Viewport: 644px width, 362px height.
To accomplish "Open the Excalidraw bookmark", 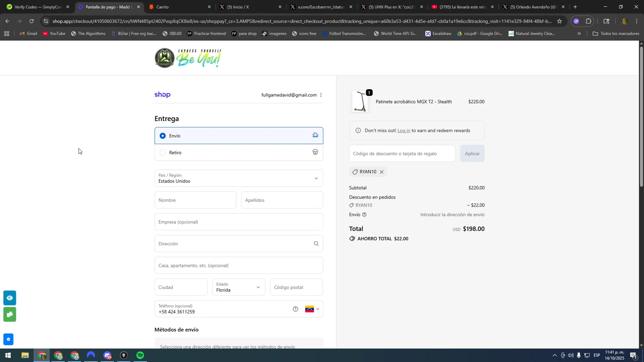I will tap(438, 33).
